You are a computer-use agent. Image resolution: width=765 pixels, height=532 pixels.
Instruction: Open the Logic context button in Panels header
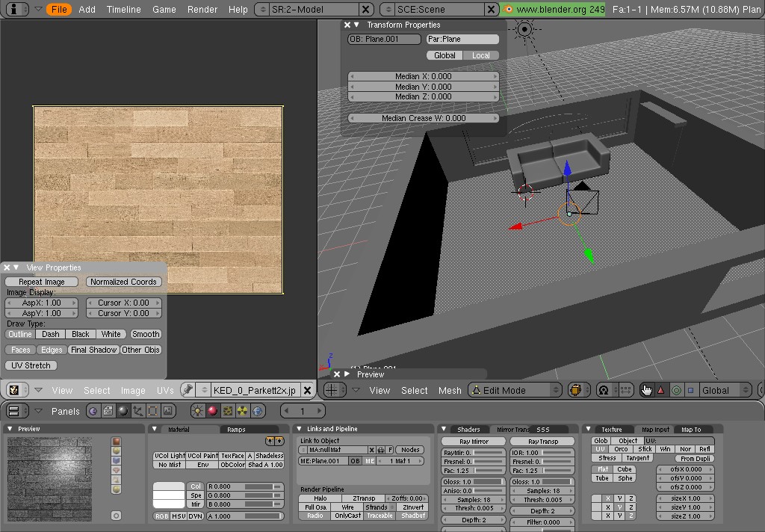coord(93,411)
